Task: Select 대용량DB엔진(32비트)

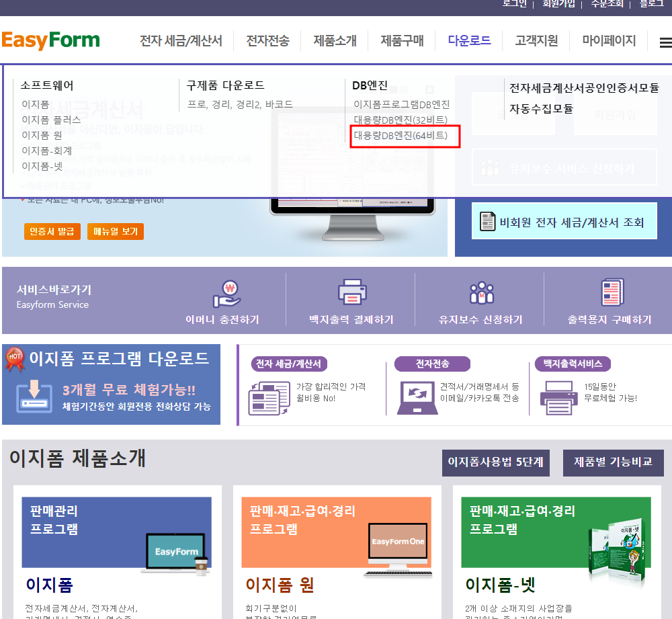Action: click(401, 120)
